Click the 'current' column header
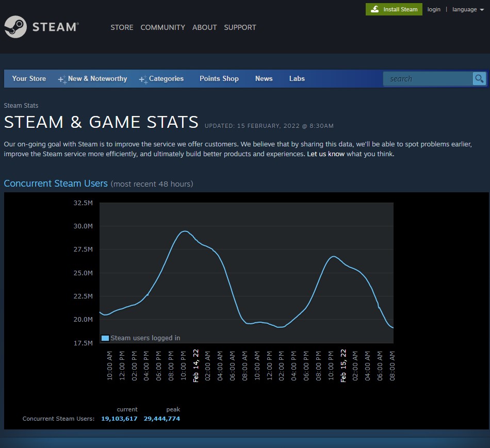The image size is (490, 448). point(127,409)
